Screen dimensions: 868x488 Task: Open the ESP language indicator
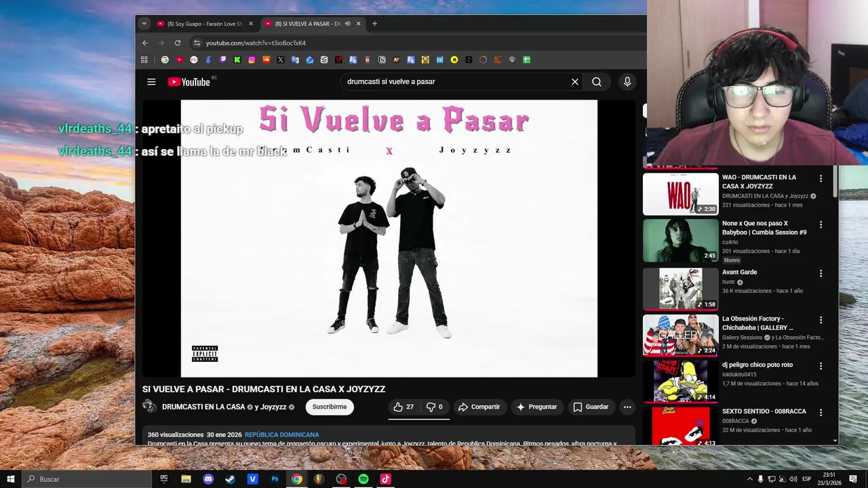pos(807,479)
